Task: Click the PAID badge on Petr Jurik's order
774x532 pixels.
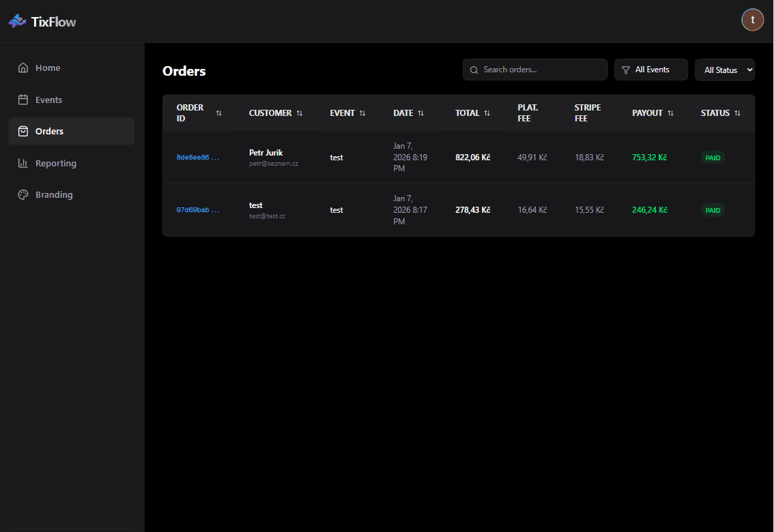Action: [713, 157]
